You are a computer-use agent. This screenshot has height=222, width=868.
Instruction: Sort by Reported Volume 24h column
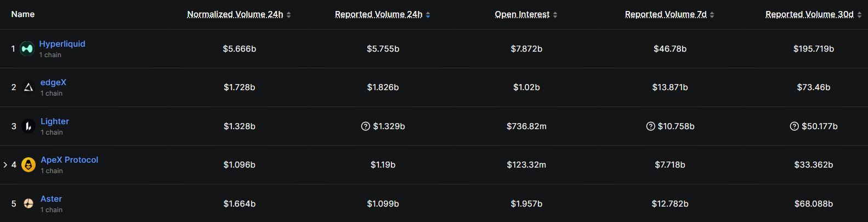pos(428,15)
